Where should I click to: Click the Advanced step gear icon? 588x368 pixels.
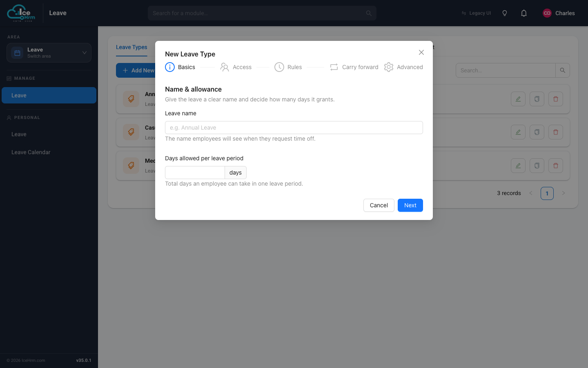[389, 67]
